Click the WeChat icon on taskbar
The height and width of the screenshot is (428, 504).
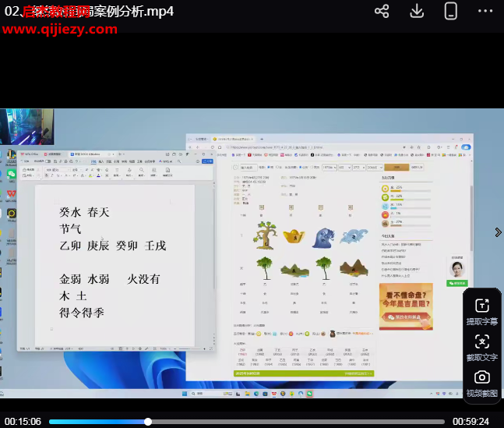point(309,394)
